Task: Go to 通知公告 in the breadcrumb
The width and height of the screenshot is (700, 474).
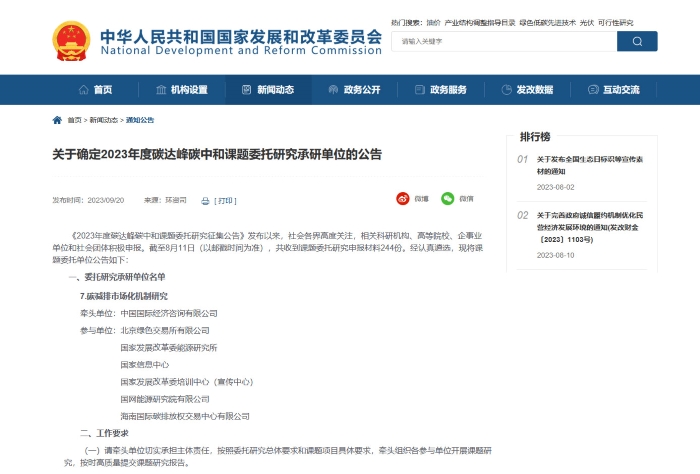Action: coord(140,120)
